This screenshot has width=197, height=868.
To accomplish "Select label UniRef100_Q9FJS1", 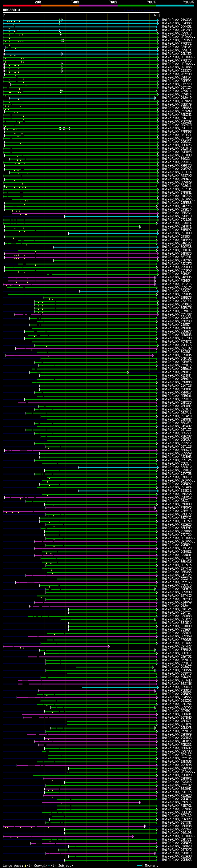I will [x=177, y=839].
